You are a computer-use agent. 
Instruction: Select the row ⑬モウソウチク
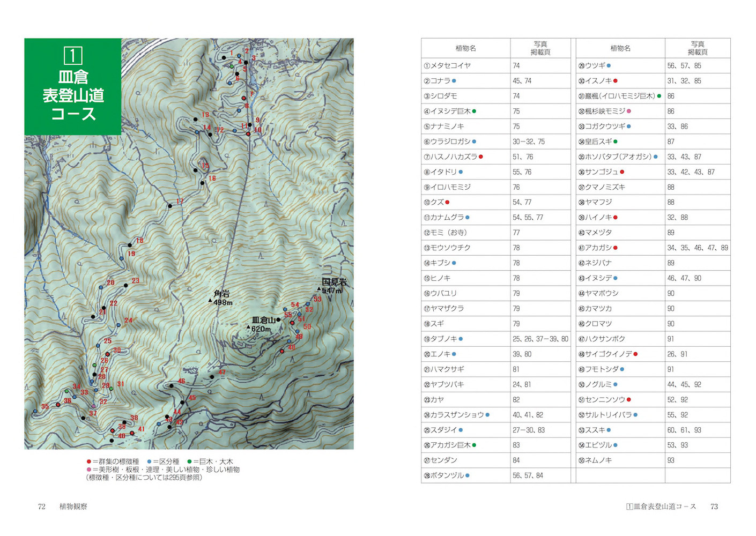pyautogui.click(x=496, y=248)
